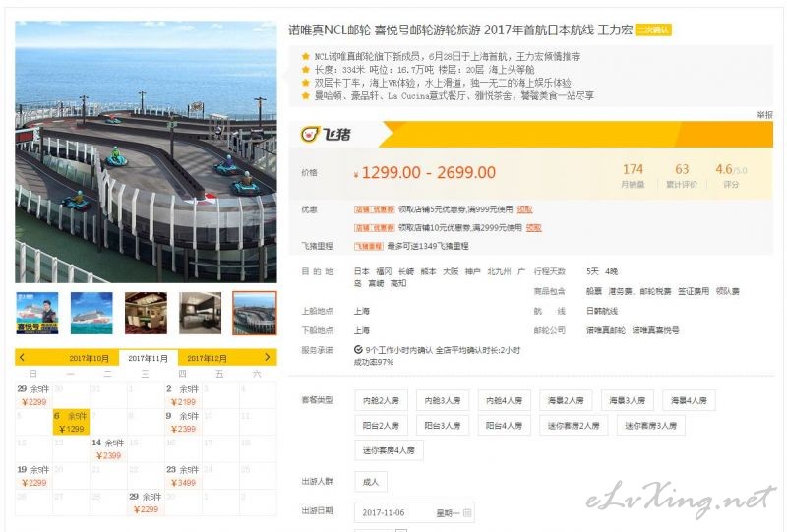Image resolution: width=787 pixels, height=532 pixels.
Task: Go to next month with right arrow
Action: point(267,357)
